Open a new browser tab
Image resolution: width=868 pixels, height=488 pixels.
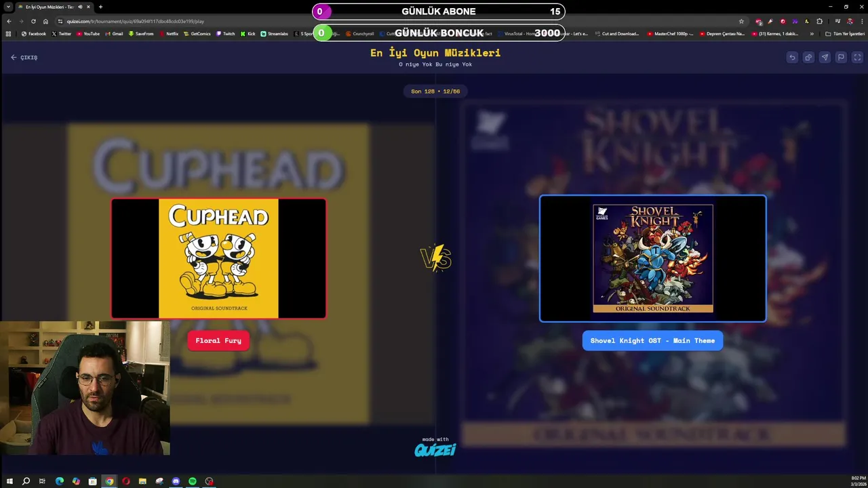point(100,7)
